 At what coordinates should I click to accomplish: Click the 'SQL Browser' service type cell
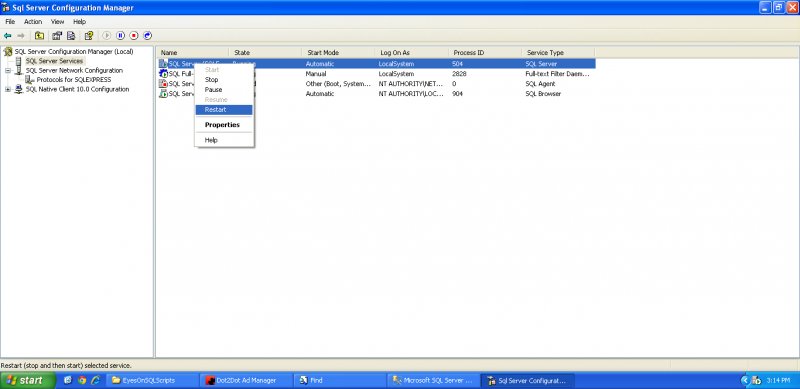[543, 94]
